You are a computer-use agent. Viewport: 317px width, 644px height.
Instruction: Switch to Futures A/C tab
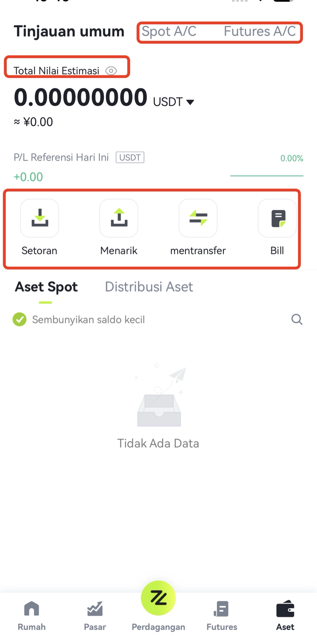[260, 31]
